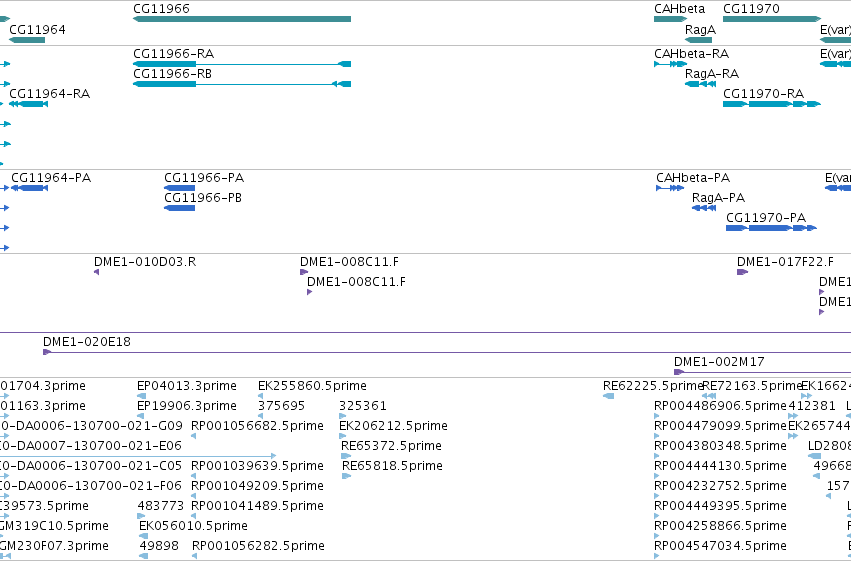The width and height of the screenshot is (851, 561).
Task: Select the RP001039639.5prime EST arrow
Action: [194, 476]
